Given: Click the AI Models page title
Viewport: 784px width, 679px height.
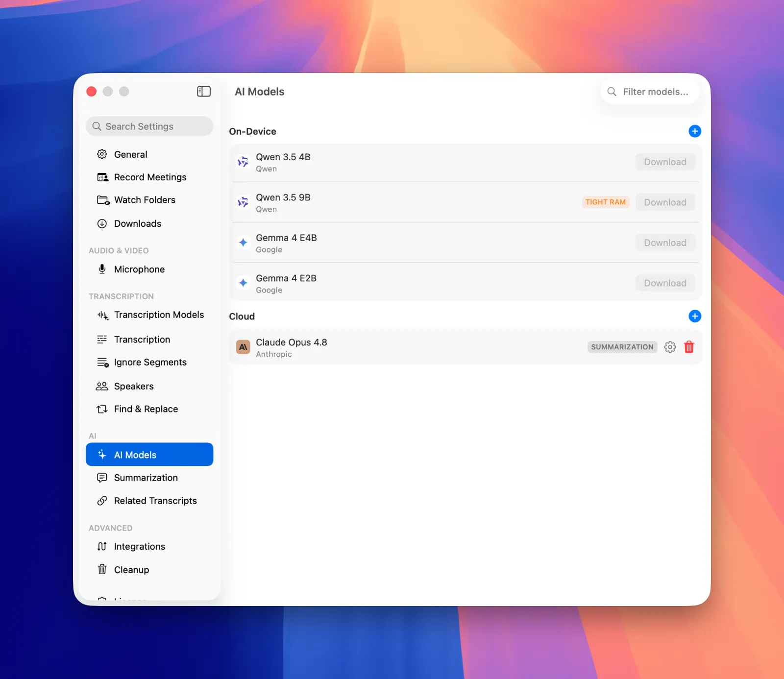Looking at the screenshot, I should click(260, 92).
